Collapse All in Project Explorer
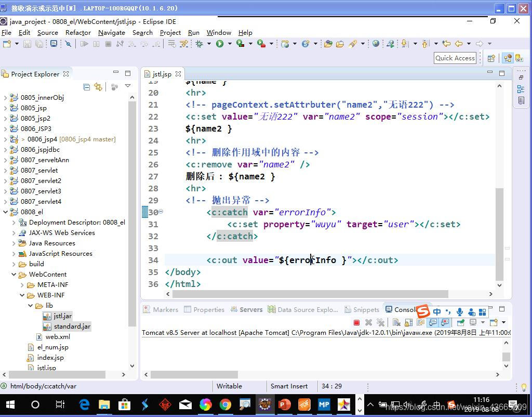The image size is (532, 417). pos(87,87)
